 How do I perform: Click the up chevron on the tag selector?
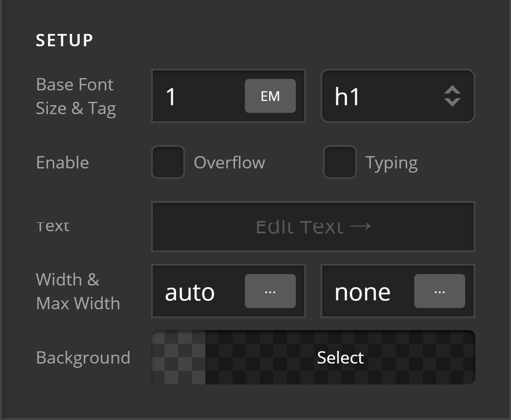click(x=452, y=91)
